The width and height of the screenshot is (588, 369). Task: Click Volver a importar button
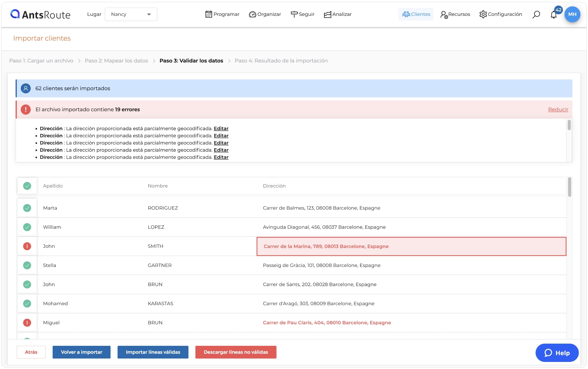[x=81, y=352]
